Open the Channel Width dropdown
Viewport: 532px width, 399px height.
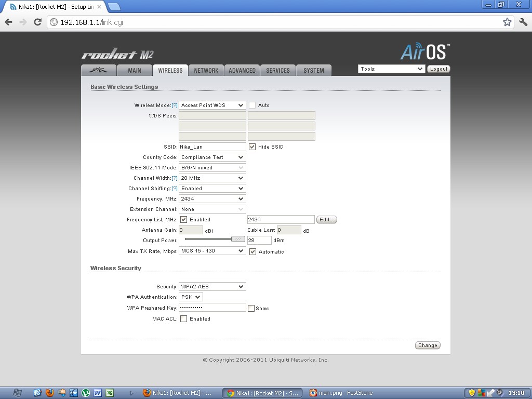click(212, 178)
